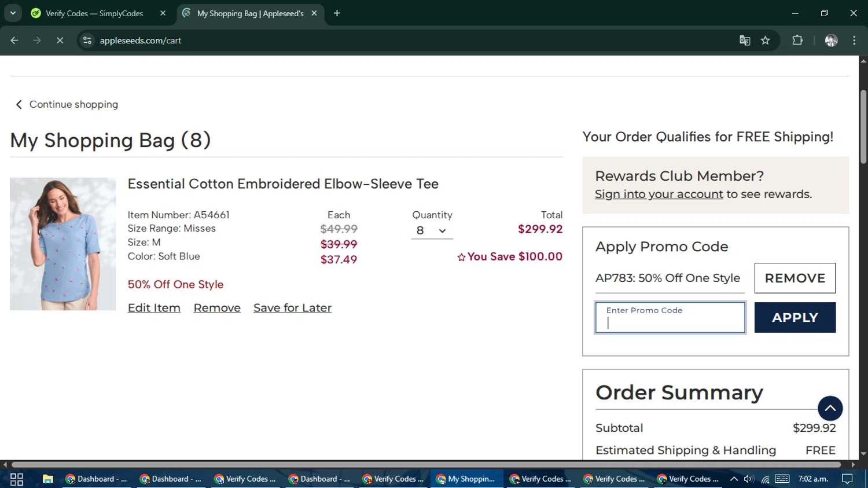This screenshot has height=488, width=868.
Task: Click Sign into your account link
Action: (659, 195)
